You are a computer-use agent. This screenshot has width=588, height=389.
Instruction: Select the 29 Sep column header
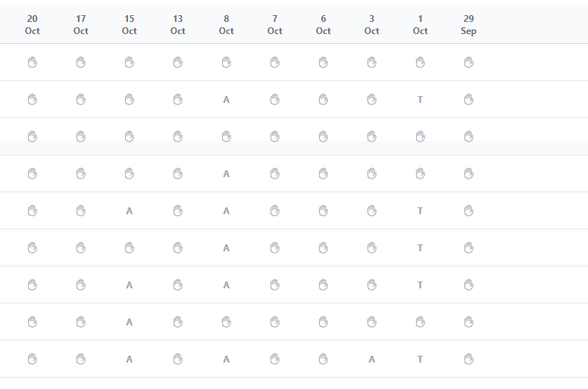[468, 24]
